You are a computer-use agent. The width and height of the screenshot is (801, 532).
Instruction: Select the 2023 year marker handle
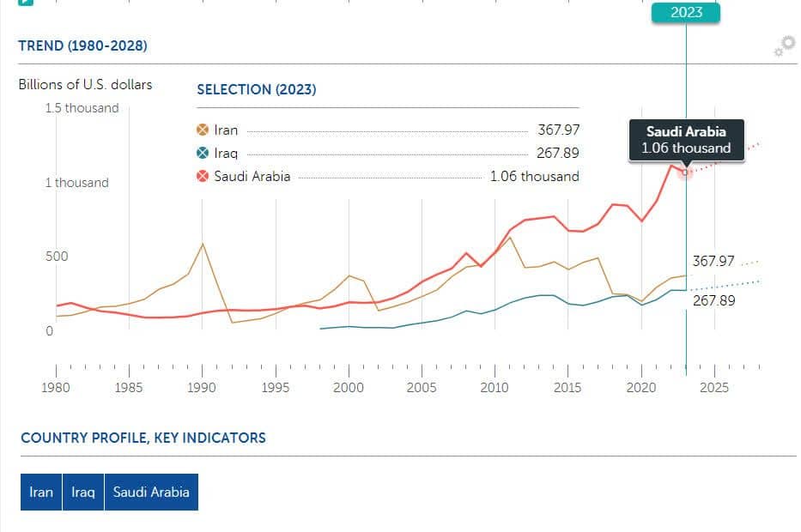pyautogui.click(x=686, y=12)
